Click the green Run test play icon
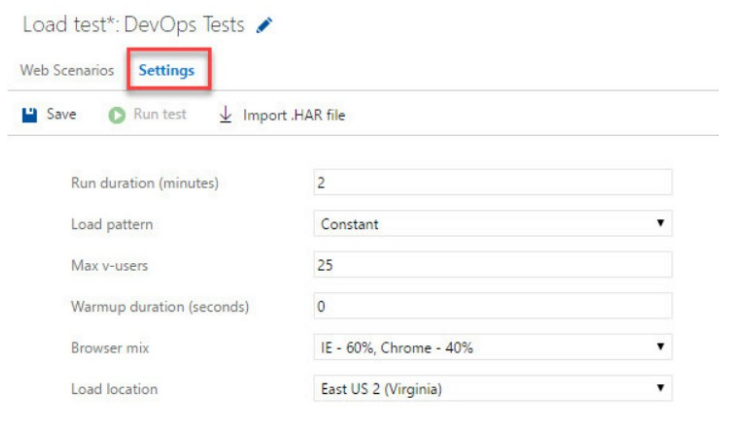Screen dimensions: 742x427 [x=117, y=115]
